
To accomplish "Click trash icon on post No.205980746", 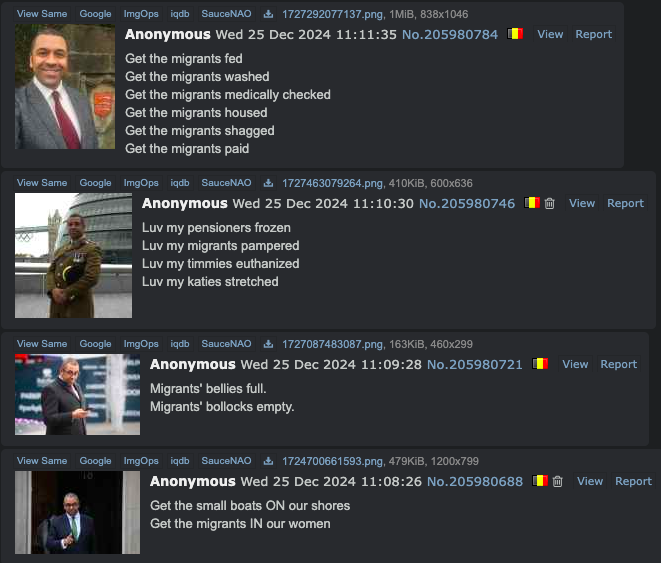I will pyautogui.click(x=549, y=204).
